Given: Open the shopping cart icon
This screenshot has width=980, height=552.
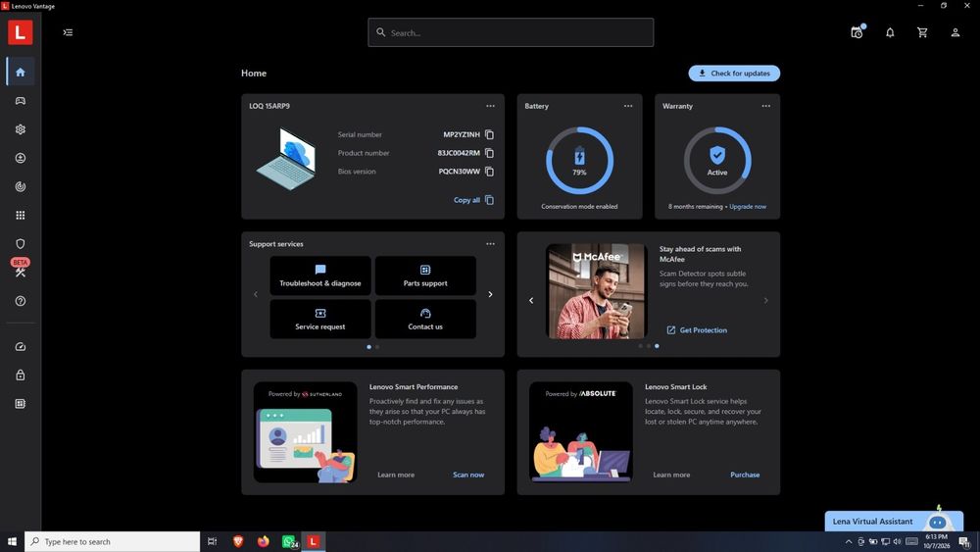Looking at the screenshot, I should click(922, 32).
